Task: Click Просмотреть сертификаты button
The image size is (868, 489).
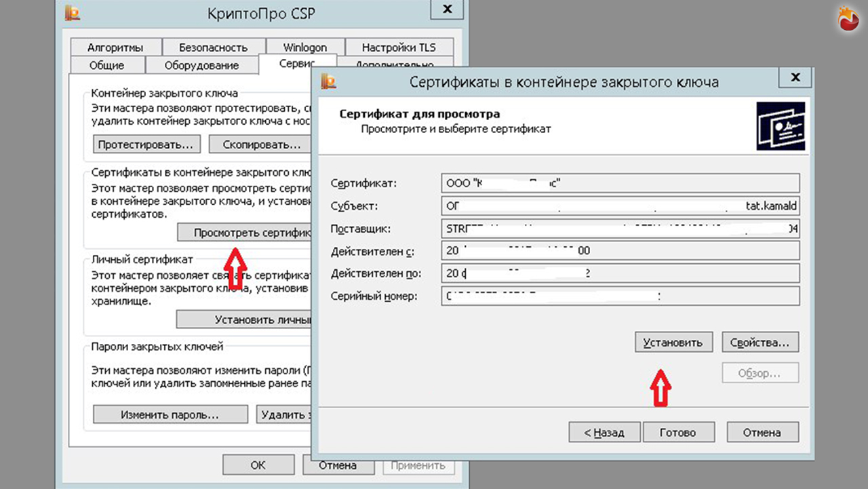Action: click(244, 233)
